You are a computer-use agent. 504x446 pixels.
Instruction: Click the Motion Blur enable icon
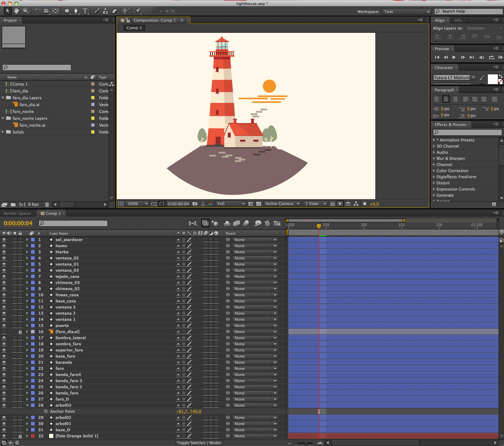click(x=246, y=223)
